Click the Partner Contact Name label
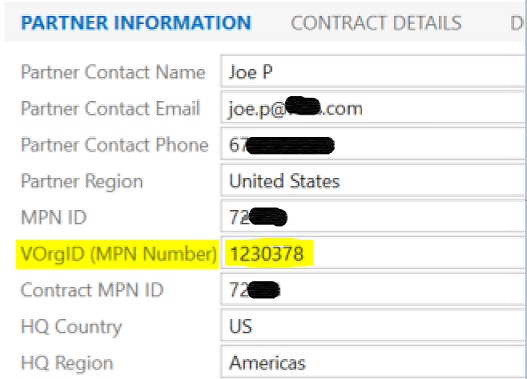 point(113,72)
